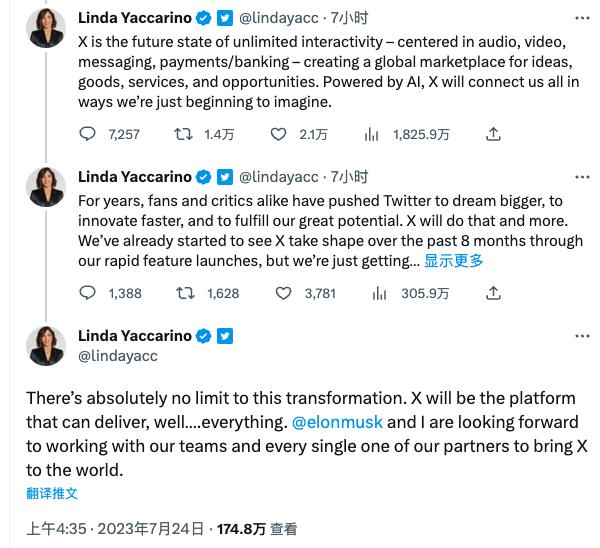
Task: Retweet the second tweet with 1,628 retweets
Action: (185, 293)
